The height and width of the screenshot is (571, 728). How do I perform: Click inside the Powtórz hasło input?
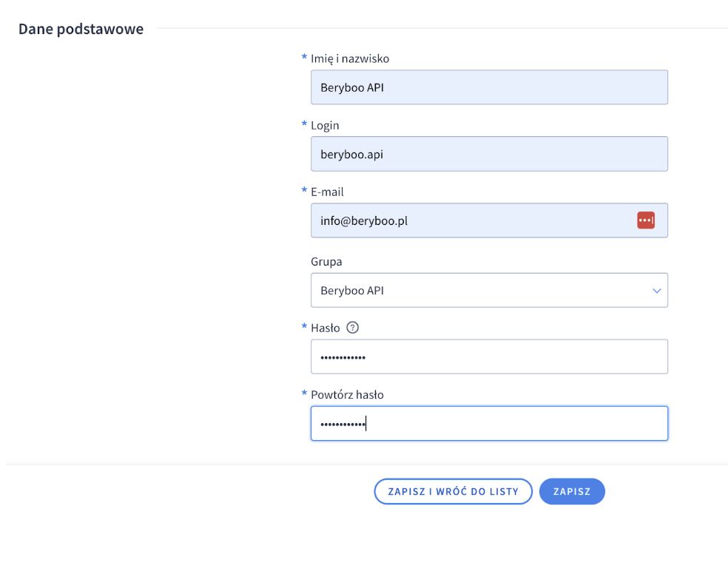[488, 424]
